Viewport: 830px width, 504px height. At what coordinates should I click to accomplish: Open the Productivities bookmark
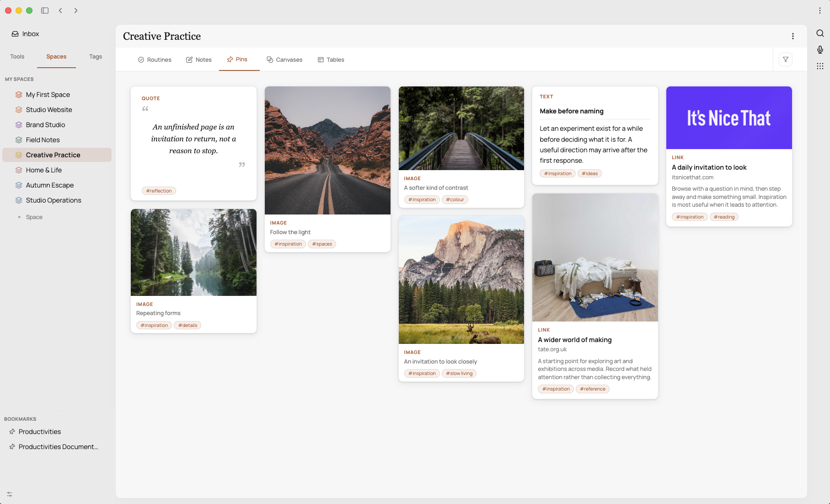pos(40,432)
